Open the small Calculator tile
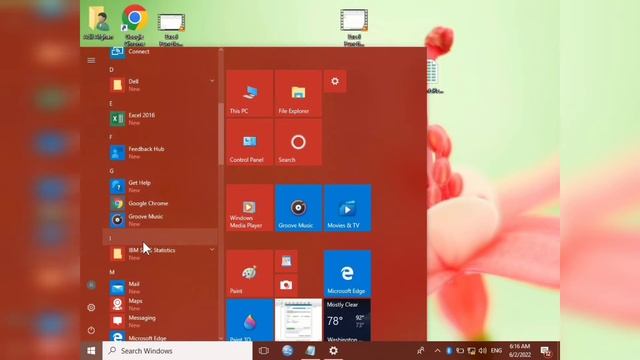The image size is (640, 360). 286,262
